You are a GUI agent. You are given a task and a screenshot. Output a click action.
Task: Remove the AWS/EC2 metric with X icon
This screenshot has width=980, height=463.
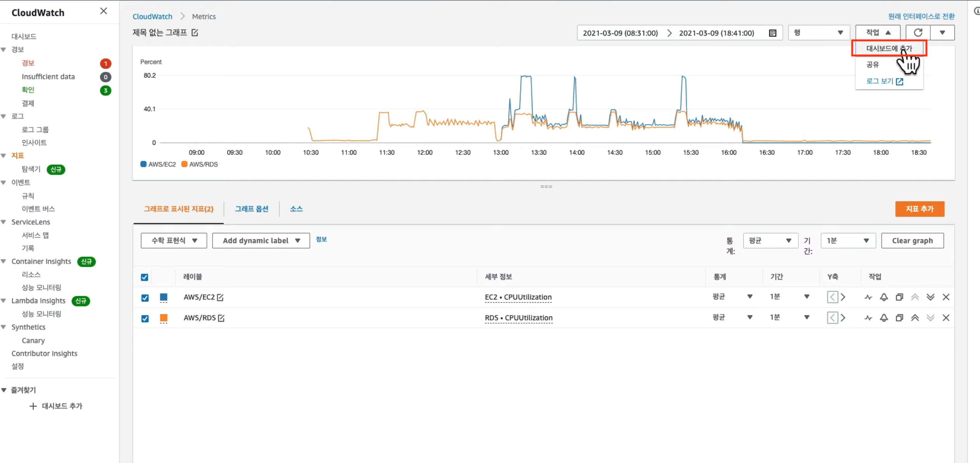[x=946, y=297]
